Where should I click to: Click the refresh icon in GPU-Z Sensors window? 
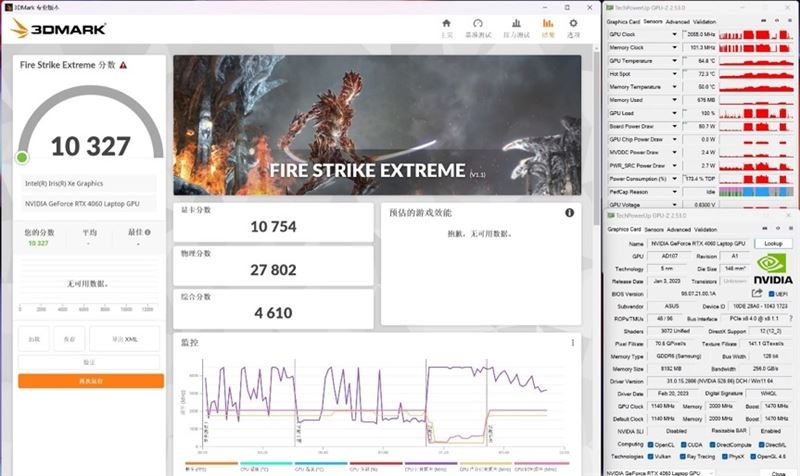coord(777,21)
